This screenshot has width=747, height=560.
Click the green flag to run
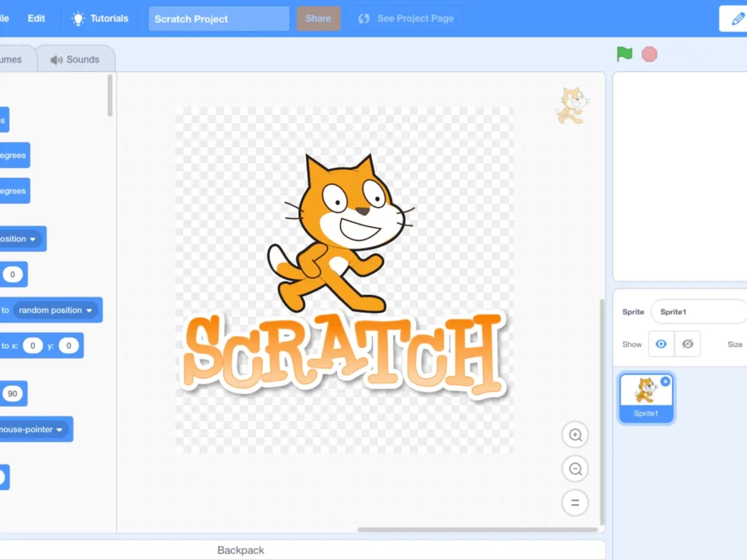click(x=624, y=54)
